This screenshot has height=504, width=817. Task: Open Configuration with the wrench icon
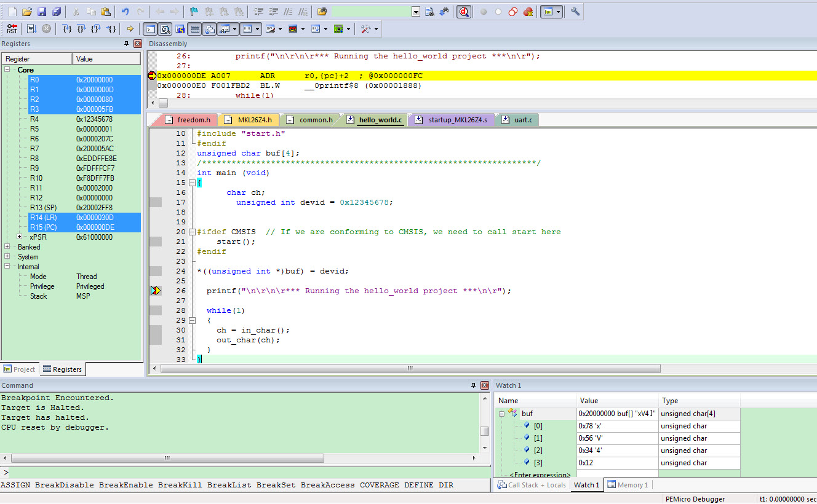click(575, 12)
